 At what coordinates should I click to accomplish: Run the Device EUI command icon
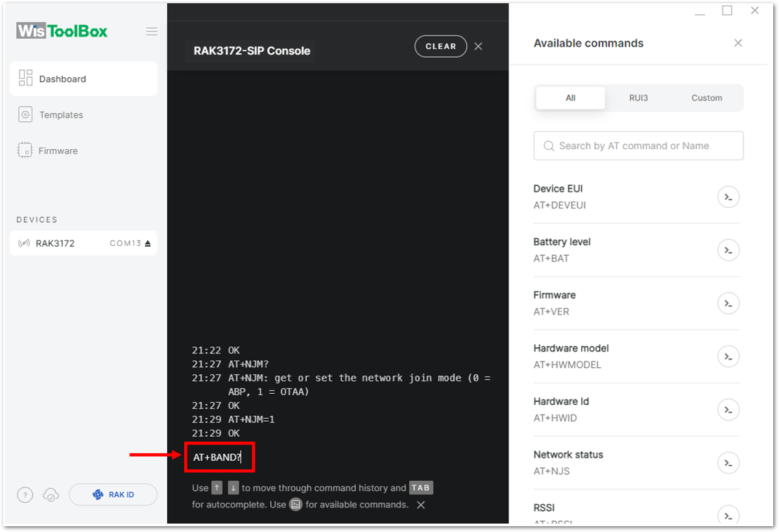728,197
